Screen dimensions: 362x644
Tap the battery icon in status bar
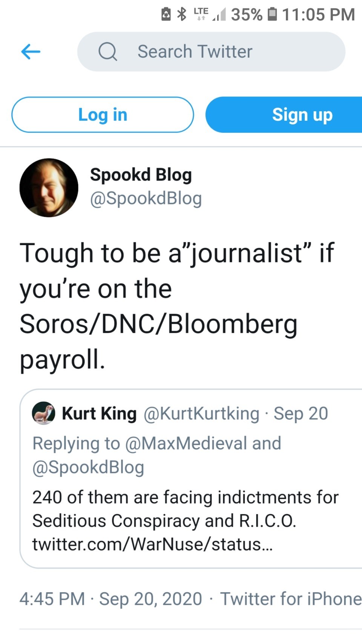[x=272, y=14]
